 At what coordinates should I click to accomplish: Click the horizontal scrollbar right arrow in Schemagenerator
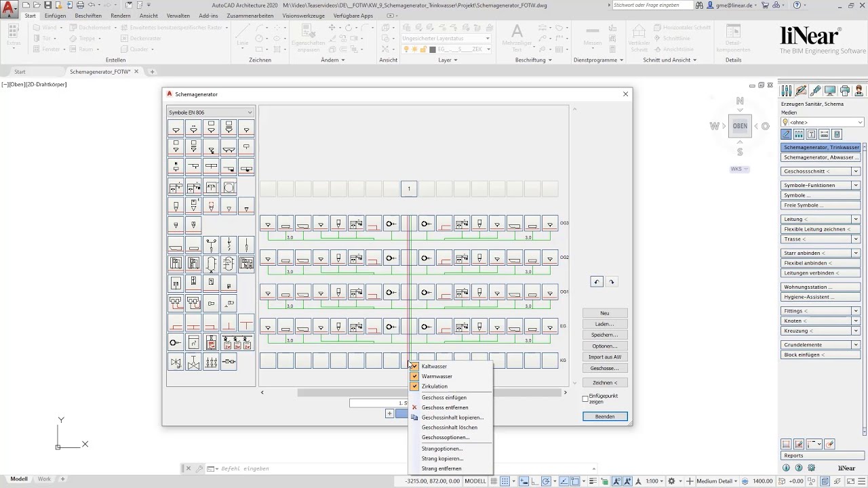click(565, 392)
